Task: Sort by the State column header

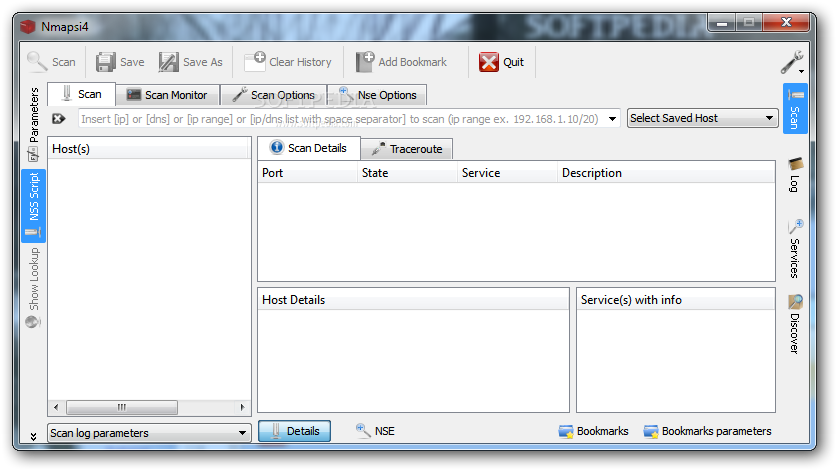Action: click(x=407, y=173)
